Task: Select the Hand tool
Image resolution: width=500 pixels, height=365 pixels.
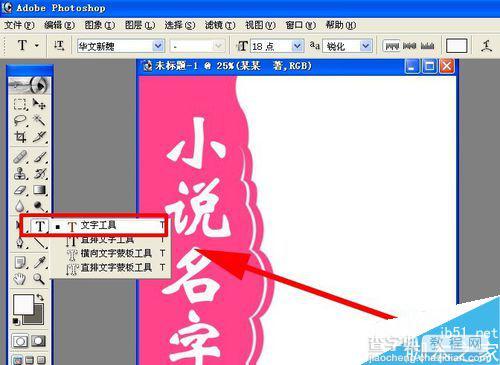Action: tap(20, 279)
